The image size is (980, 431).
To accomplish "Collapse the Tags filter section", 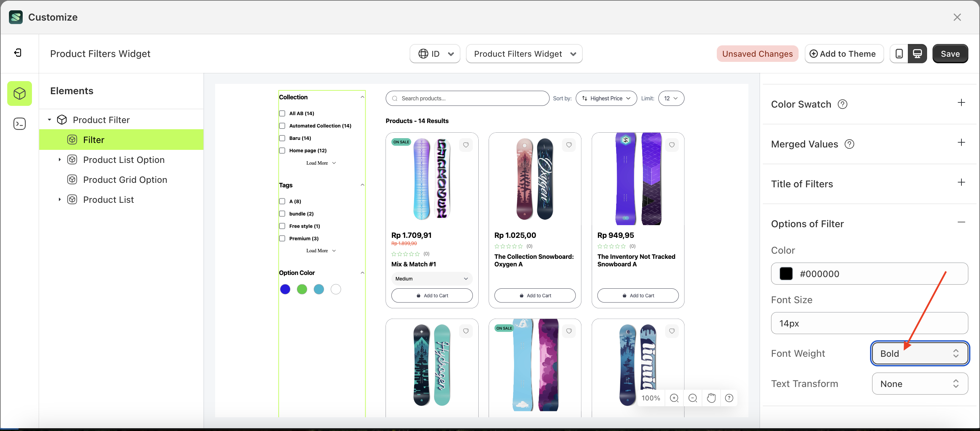I will pos(362,185).
